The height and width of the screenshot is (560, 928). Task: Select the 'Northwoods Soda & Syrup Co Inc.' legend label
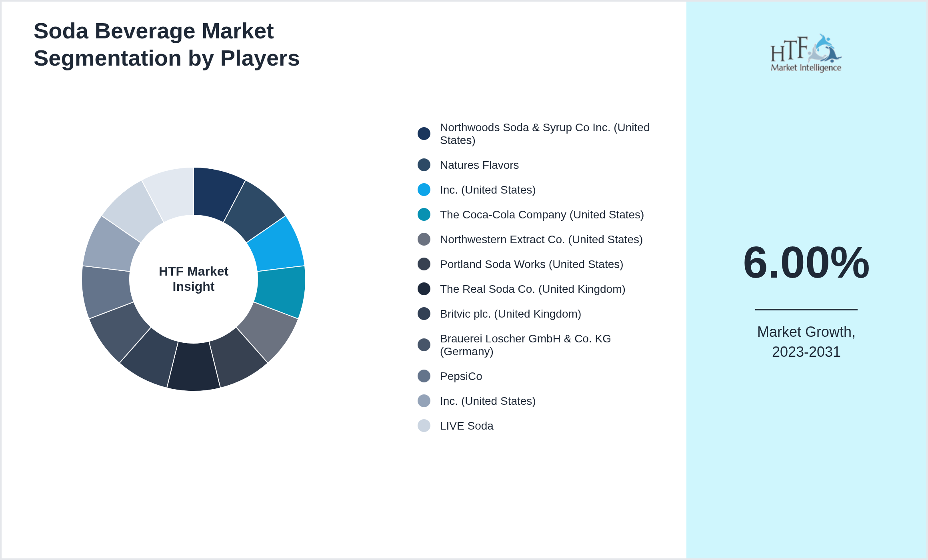coord(545,134)
